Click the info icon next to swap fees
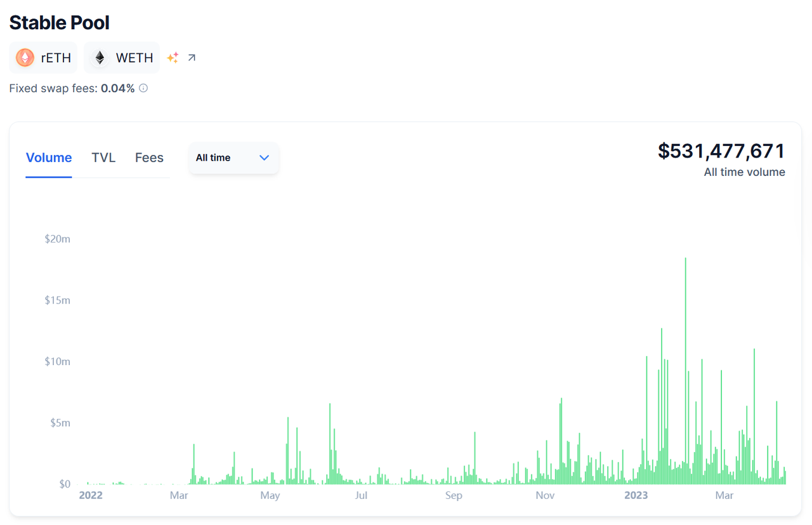 143,88
